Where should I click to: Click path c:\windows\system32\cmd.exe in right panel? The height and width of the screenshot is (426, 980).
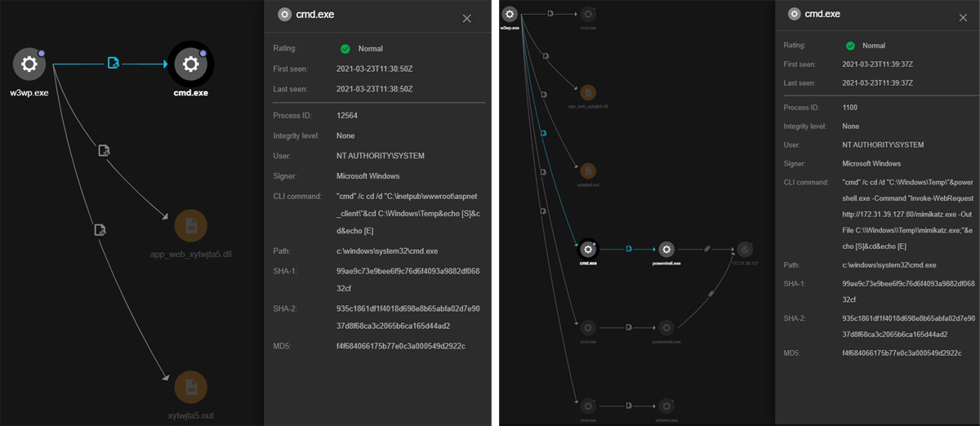(x=889, y=265)
